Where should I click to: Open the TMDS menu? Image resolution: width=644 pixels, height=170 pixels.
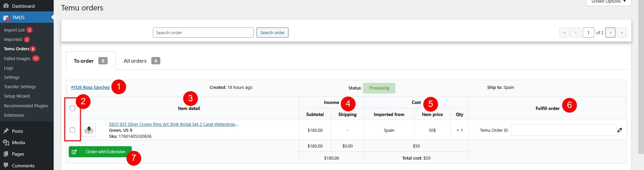27,17
